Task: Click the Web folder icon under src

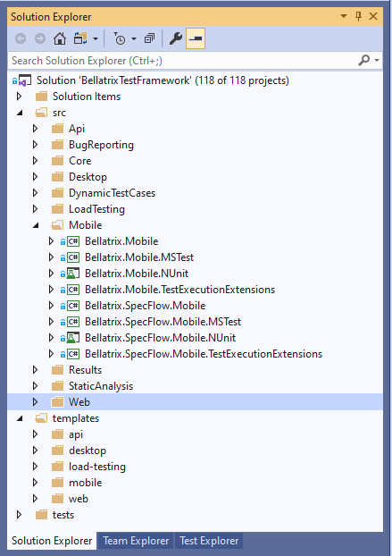Action: (57, 401)
